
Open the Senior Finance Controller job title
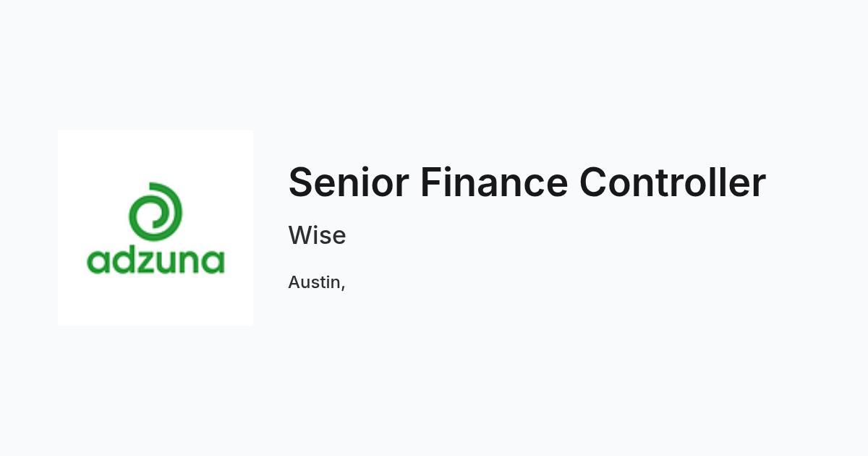click(x=527, y=182)
